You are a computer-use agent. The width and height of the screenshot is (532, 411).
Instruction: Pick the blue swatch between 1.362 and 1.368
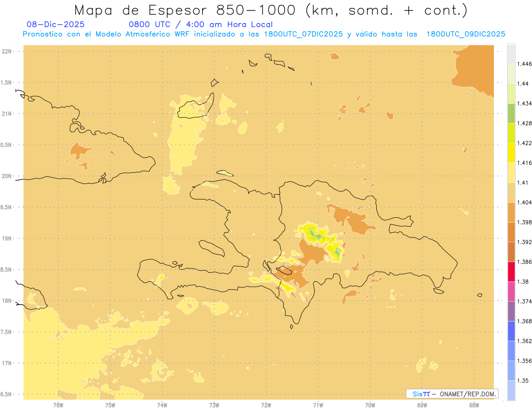(511, 331)
